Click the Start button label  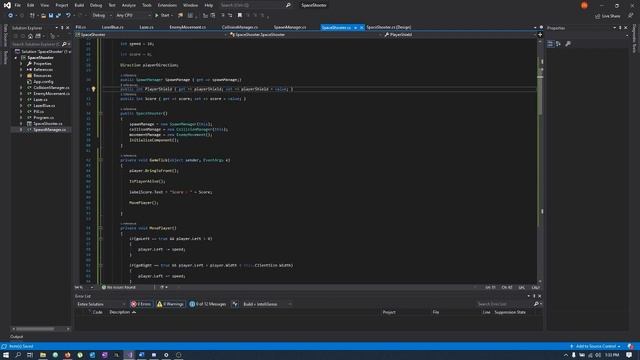pyautogui.click(x=165, y=16)
